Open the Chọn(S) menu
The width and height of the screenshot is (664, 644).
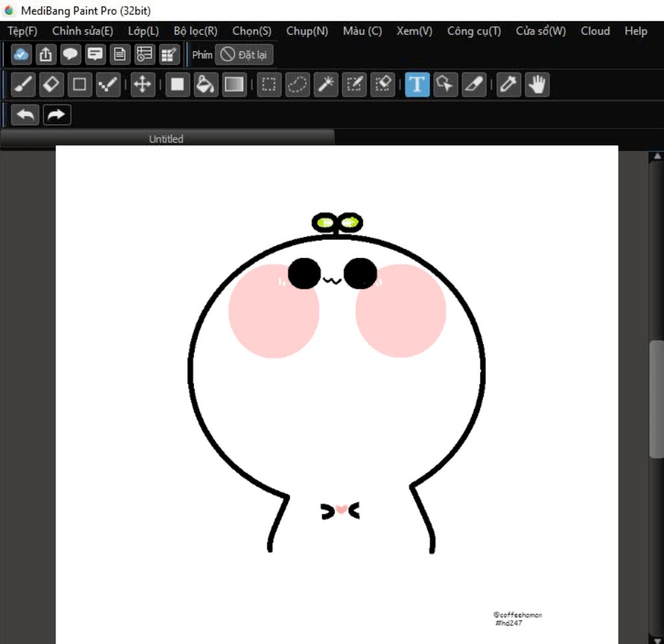coord(252,31)
